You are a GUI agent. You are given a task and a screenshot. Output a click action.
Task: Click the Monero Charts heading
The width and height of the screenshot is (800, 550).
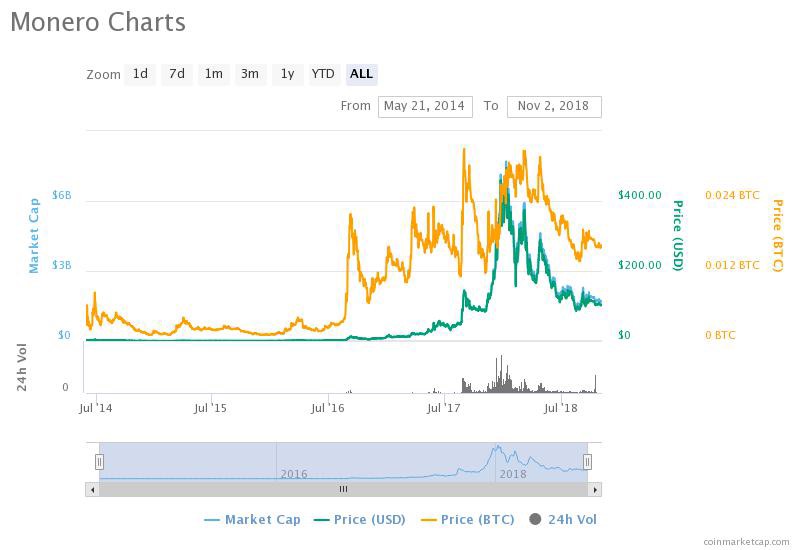[98, 22]
